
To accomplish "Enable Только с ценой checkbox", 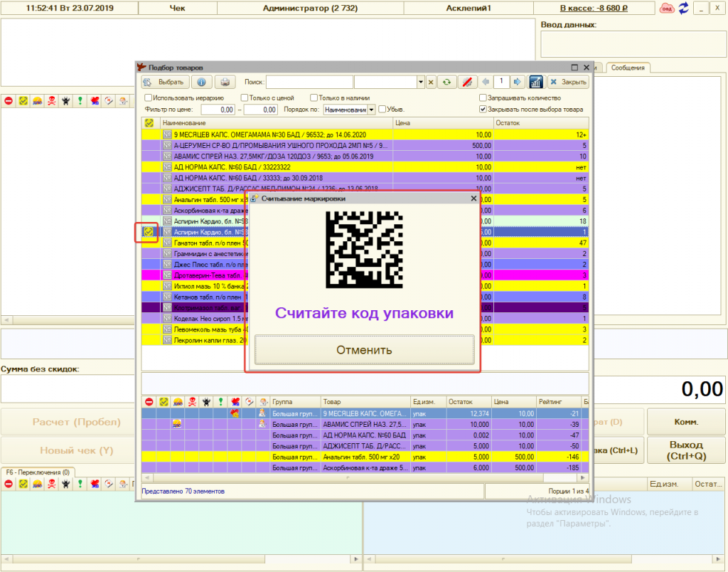I will point(245,98).
